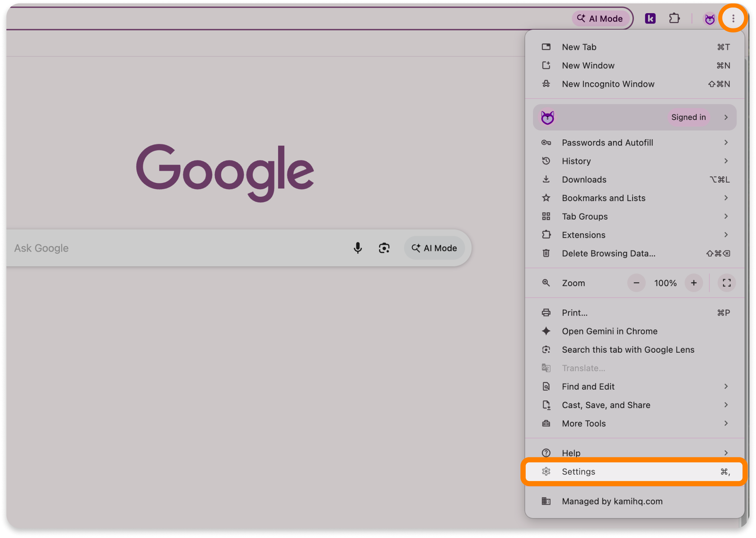The image size is (756, 538).
Task: Open the Extensions puzzle icon in toolbar
Action: (x=674, y=18)
